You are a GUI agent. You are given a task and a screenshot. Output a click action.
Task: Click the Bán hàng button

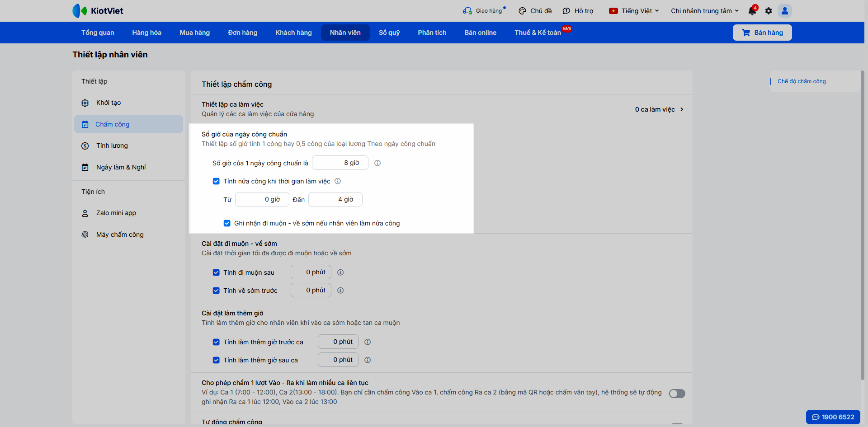click(762, 33)
